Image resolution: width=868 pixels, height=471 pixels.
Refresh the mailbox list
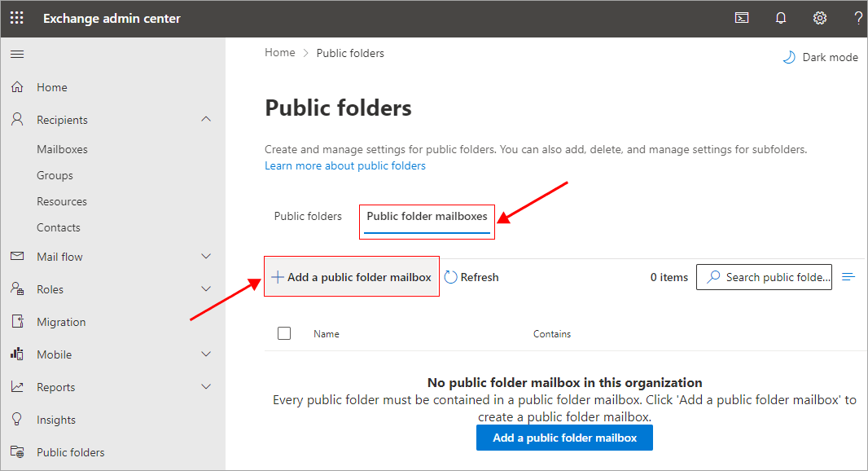click(471, 277)
